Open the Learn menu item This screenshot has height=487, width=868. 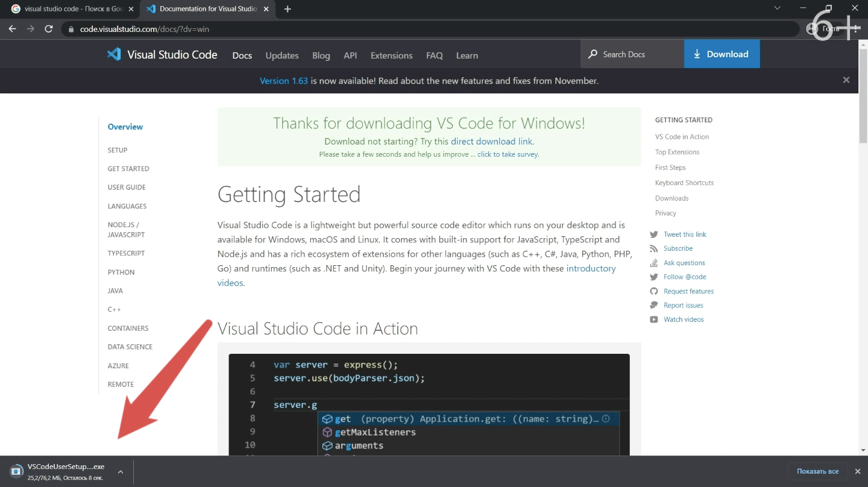(x=467, y=55)
